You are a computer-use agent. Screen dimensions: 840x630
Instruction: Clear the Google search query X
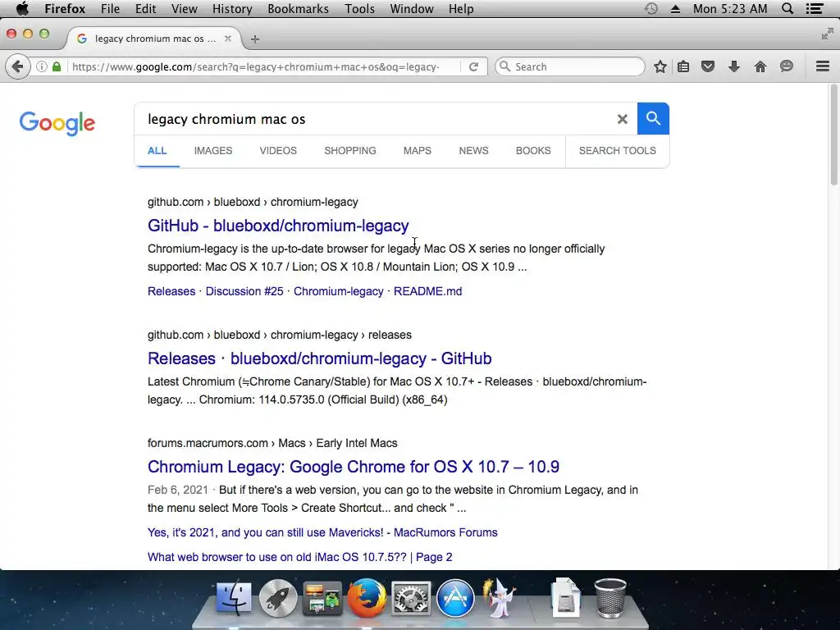[622, 119]
